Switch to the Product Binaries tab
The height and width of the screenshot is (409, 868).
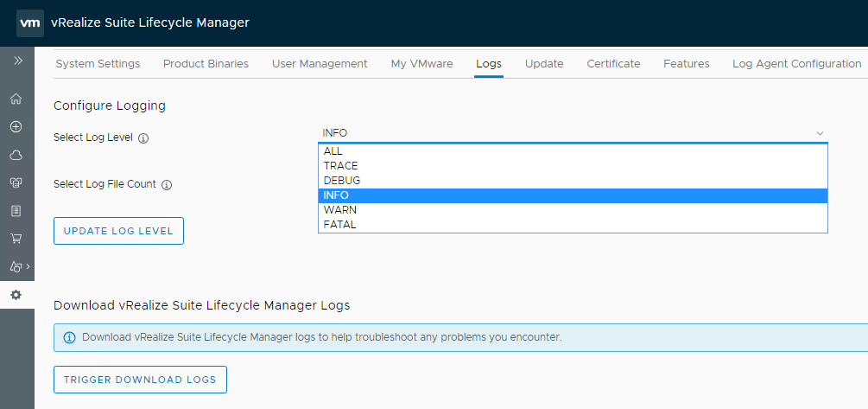point(206,64)
